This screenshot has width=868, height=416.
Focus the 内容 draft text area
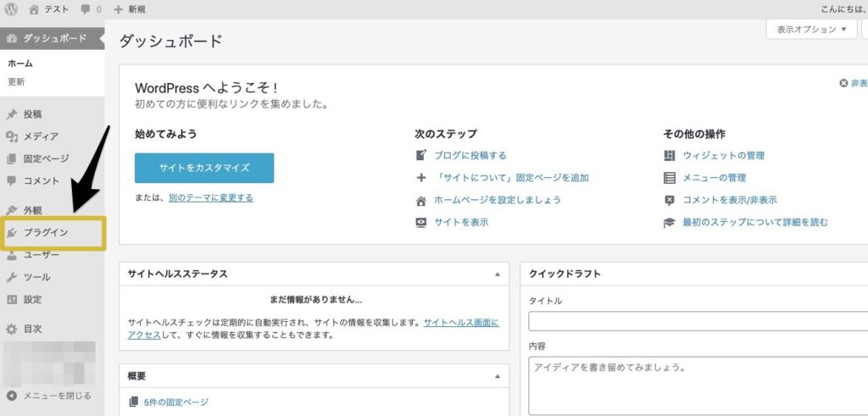pos(698,385)
